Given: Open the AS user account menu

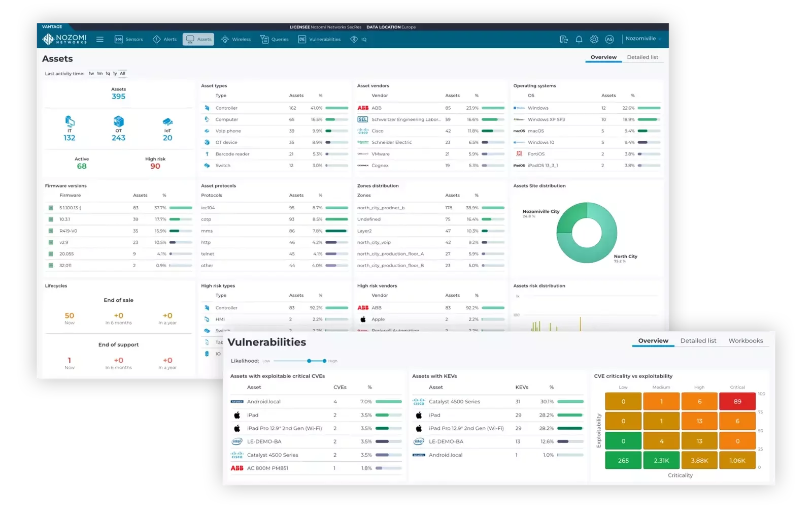Looking at the screenshot, I should (x=610, y=39).
